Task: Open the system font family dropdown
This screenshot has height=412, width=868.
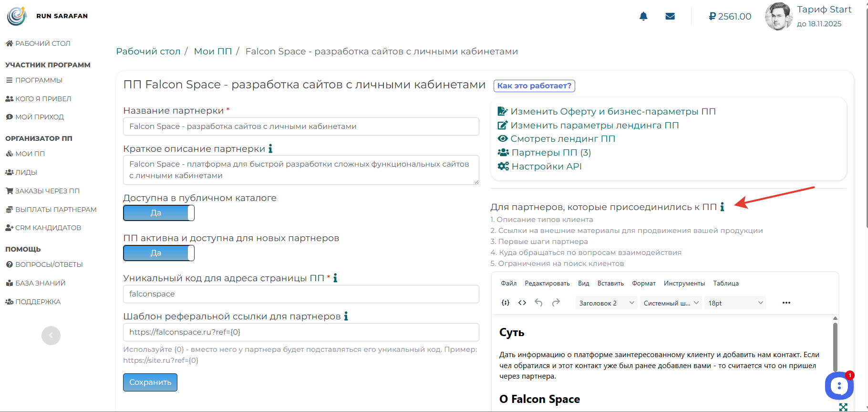Action: [671, 303]
